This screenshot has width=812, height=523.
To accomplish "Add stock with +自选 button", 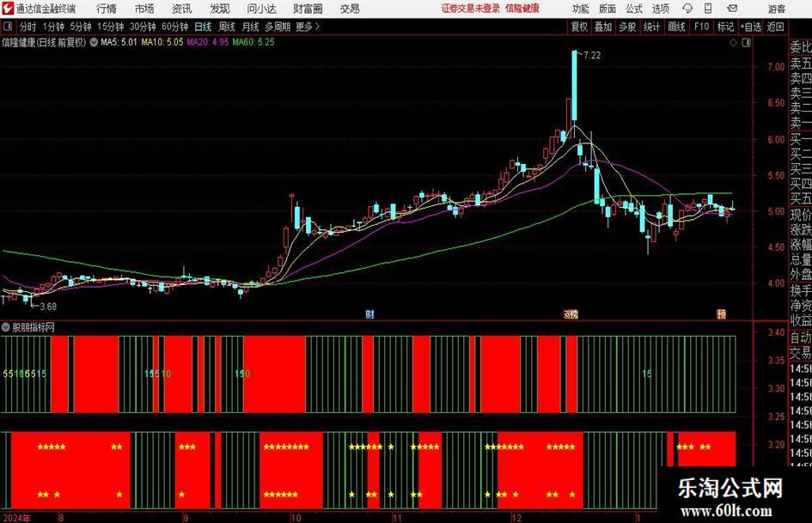I will point(751,27).
